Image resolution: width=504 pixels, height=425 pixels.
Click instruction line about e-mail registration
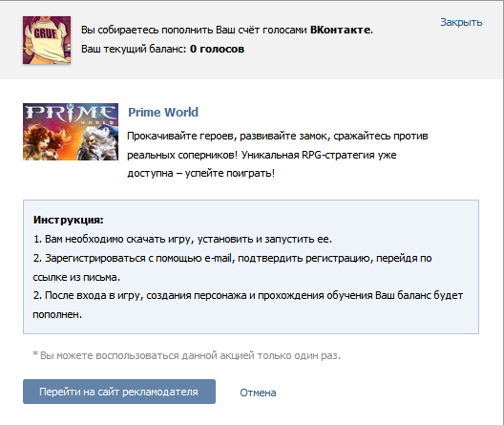tap(232, 267)
